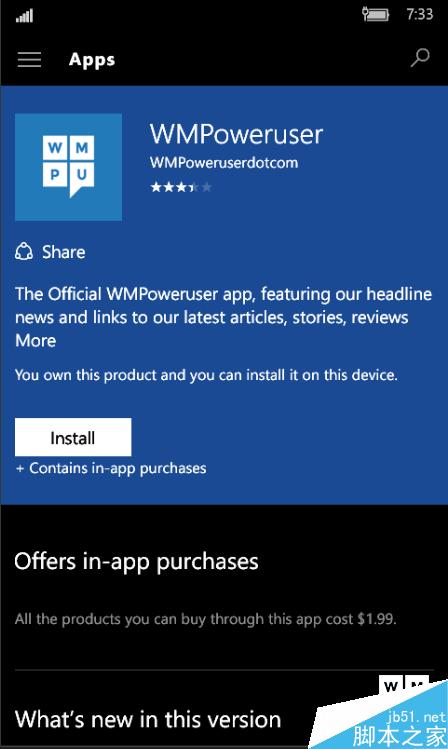The height and width of the screenshot is (749, 448).
Task: Tap the Share label
Action: (x=64, y=252)
